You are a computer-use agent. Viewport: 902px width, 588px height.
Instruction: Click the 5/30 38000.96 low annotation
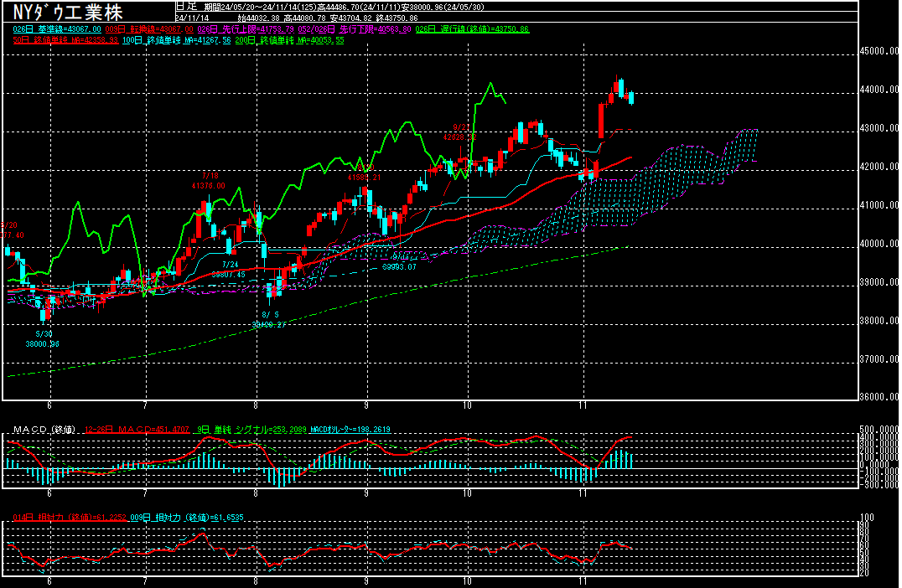click(43, 339)
